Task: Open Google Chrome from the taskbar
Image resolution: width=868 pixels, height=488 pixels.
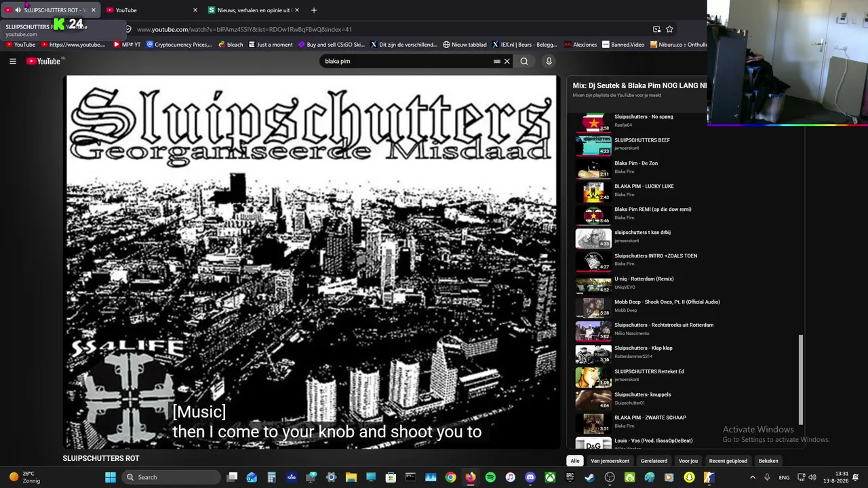Action: [x=450, y=477]
